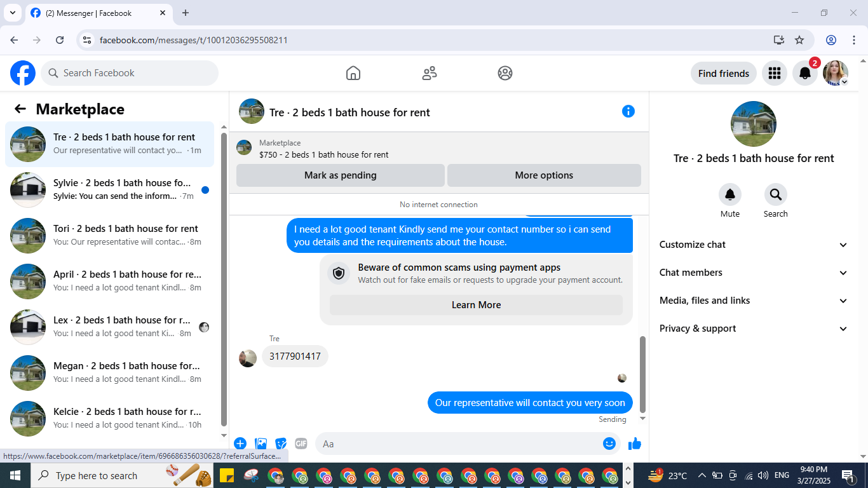The image size is (868, 488).
Task: Go back using the browser back arrow
Action: point(14,40)
